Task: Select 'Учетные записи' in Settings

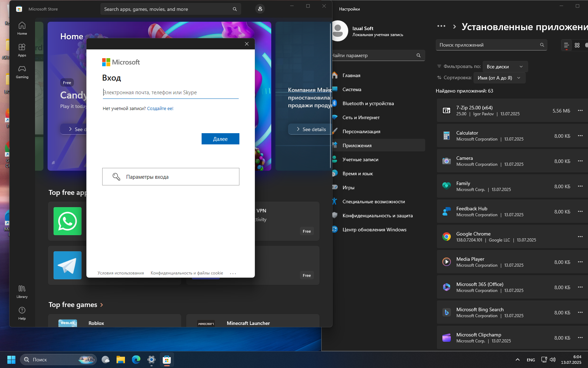Action: (x=378, y=159)
